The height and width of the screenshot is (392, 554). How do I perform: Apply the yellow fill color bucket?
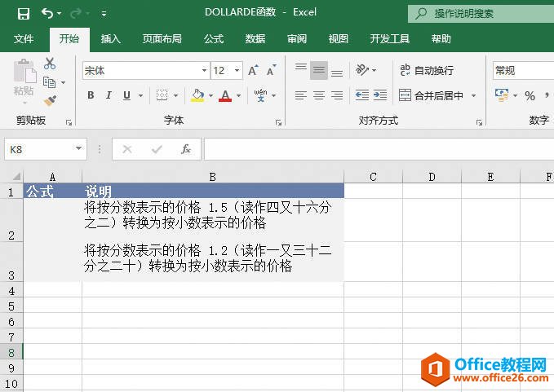tap(197, 95)
